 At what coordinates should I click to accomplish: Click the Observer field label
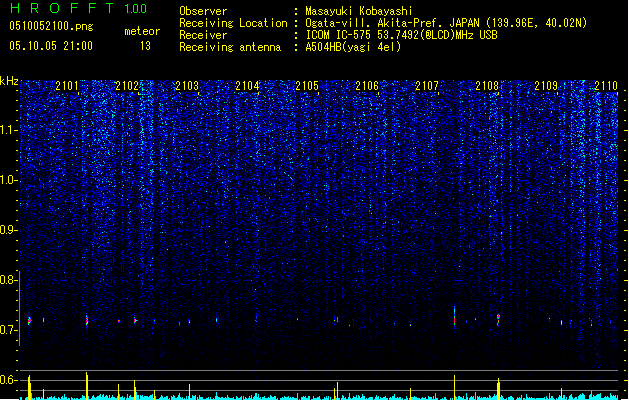(203, 11)
